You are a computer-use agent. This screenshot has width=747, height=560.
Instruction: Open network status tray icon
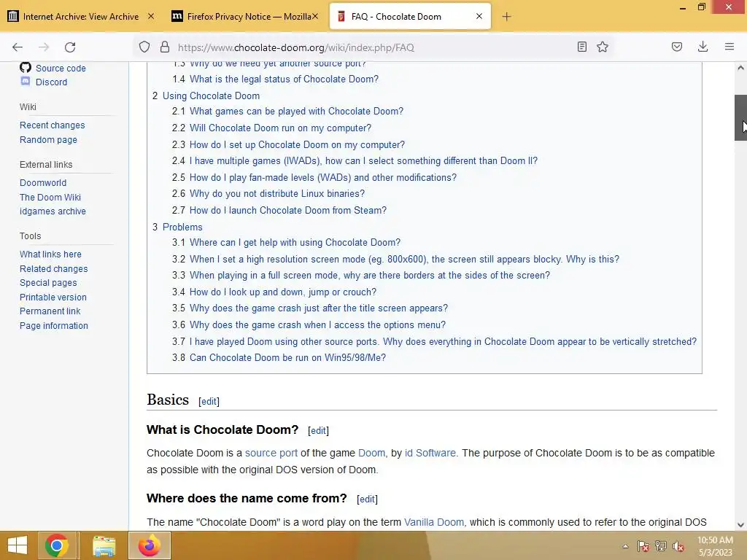pyautogui.click(x=661, y=546)
